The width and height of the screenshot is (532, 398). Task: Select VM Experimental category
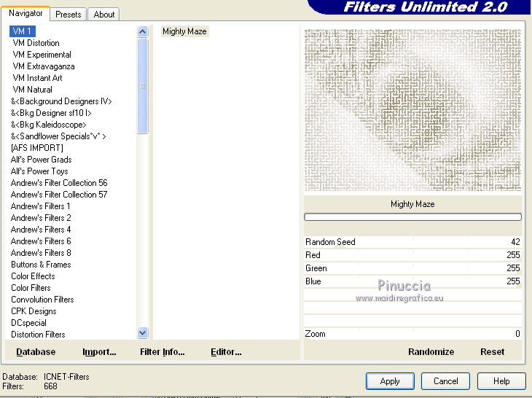pyautogui.click(x=42, y=55)
